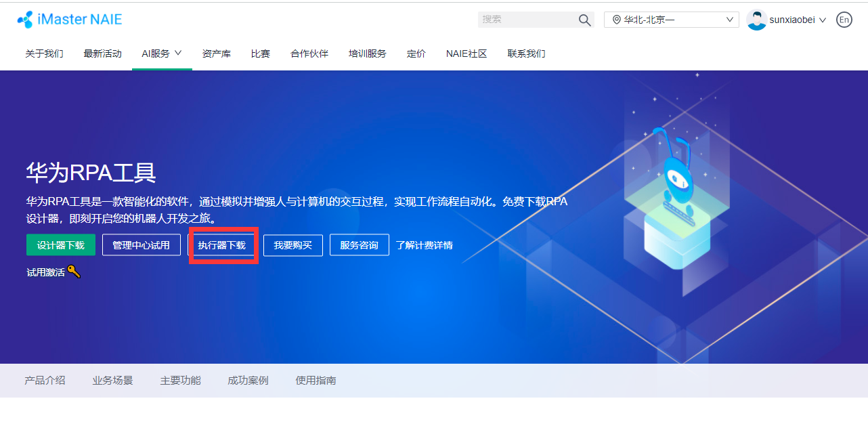The image size is (868, 426).
Task: Open the 定价 navigation item
Action: [416, 54]
